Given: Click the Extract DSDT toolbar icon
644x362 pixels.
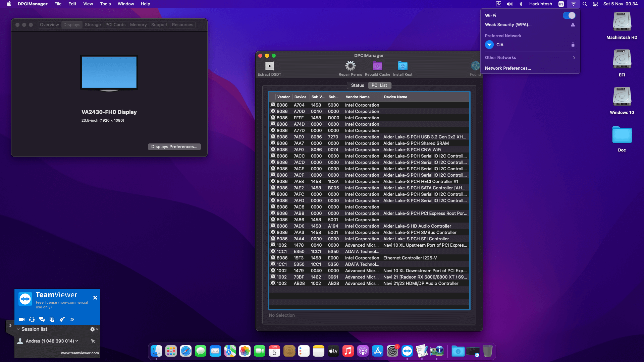Looking at the screenshot, I should pyautogui.click(x=269, y=66).
